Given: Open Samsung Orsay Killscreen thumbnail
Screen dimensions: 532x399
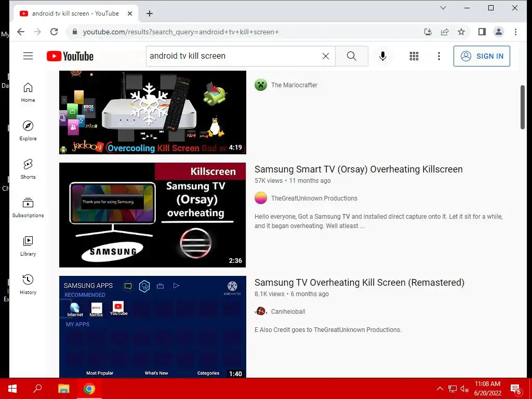Looking at the screenshot, I should (153, 215).
